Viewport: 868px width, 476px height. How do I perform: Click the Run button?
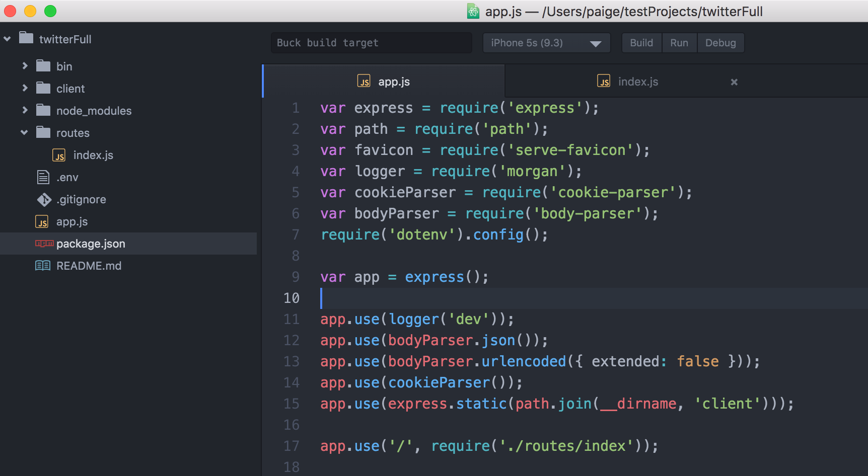[x=679, y=43]
